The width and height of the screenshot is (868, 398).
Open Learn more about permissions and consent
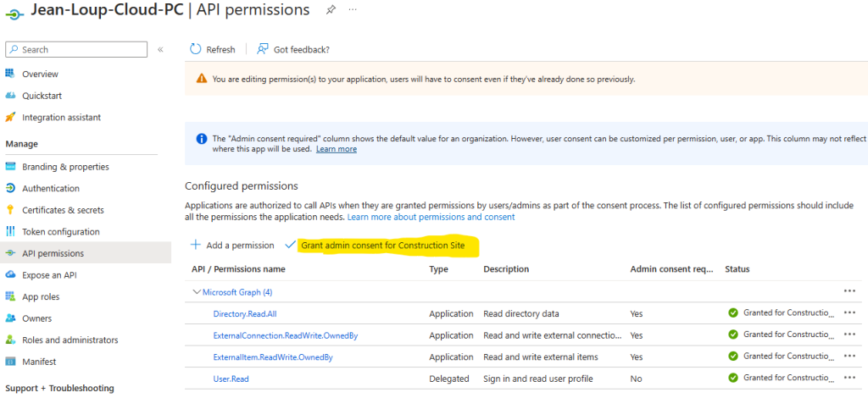pos(431,218)
